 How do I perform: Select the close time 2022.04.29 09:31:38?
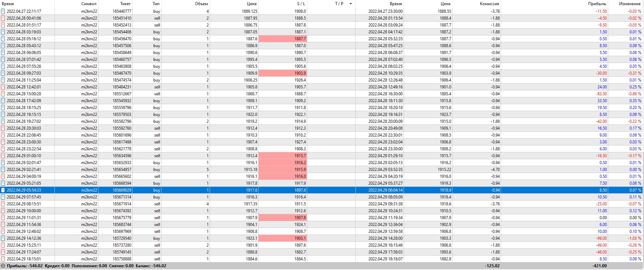coord(385,204)
